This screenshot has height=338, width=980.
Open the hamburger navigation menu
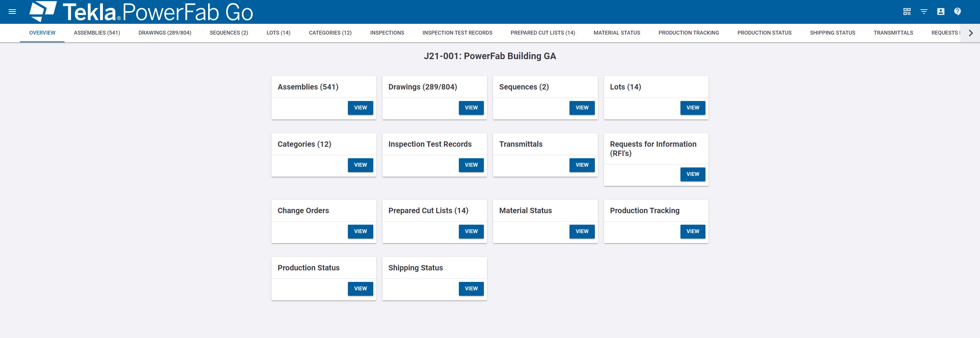click(12, 12)
